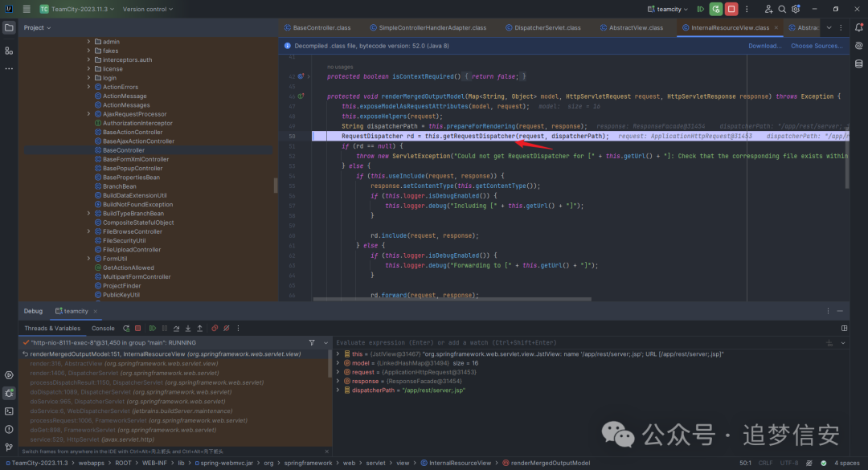Open the Notifications bell icon
This screenshot has width=868, height=470.
(858, 27)
